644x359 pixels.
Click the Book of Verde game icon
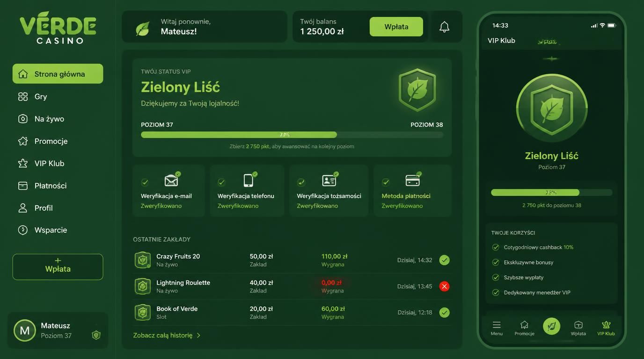142,312
